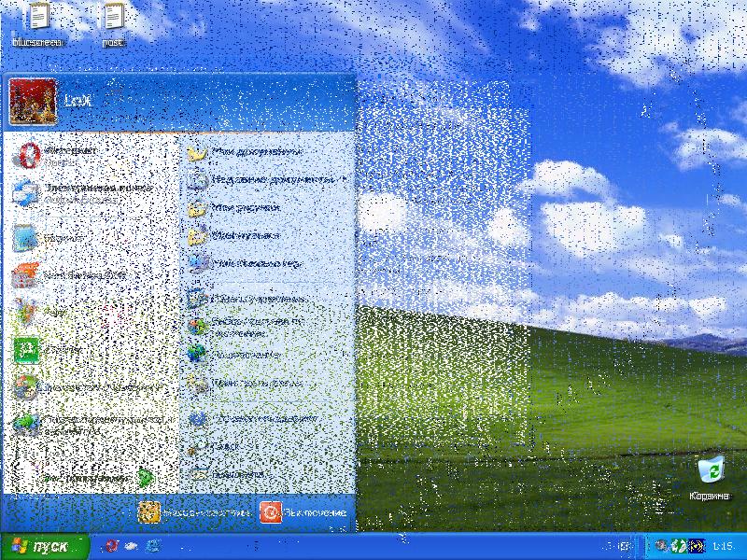This screenshot has width=747, height=560.
Task: Click the red Выключение power icon
Action: tap(270, 511)
